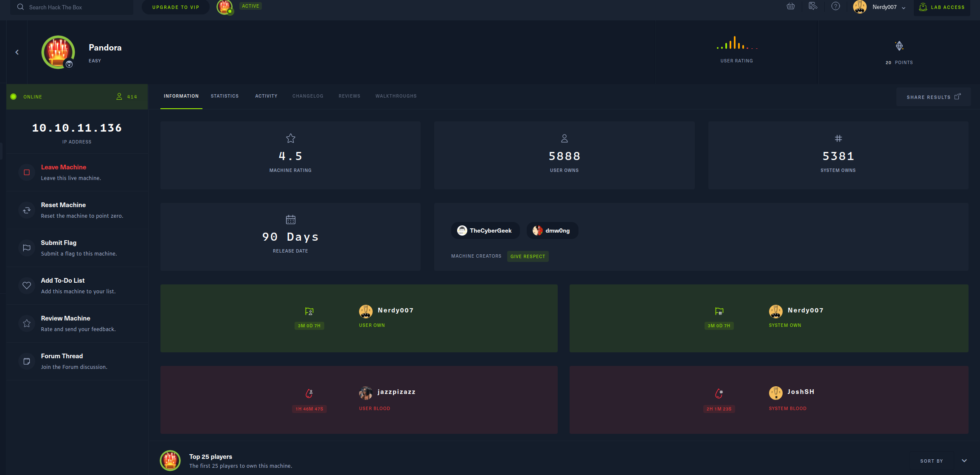Open the Reviews tab
Image resolution: width=980 pixels, height=475 pixels.
[349, 96]
